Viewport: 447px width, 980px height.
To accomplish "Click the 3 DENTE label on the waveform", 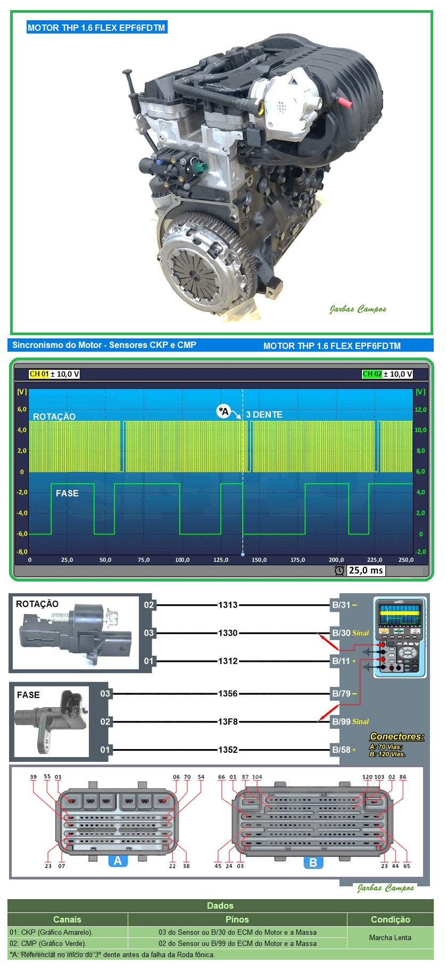I will tap(264, 414).
